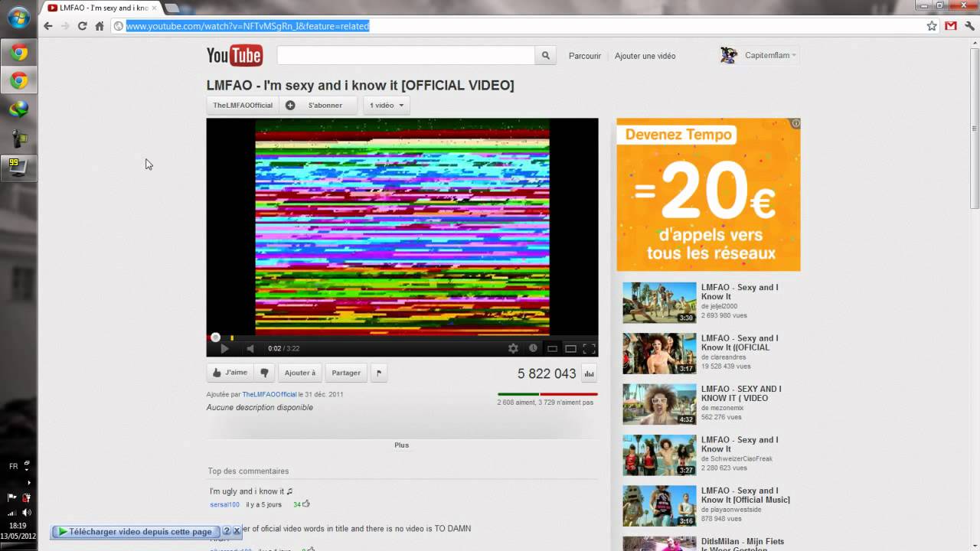Open Ajouter une vidéo link

(645, 56)
